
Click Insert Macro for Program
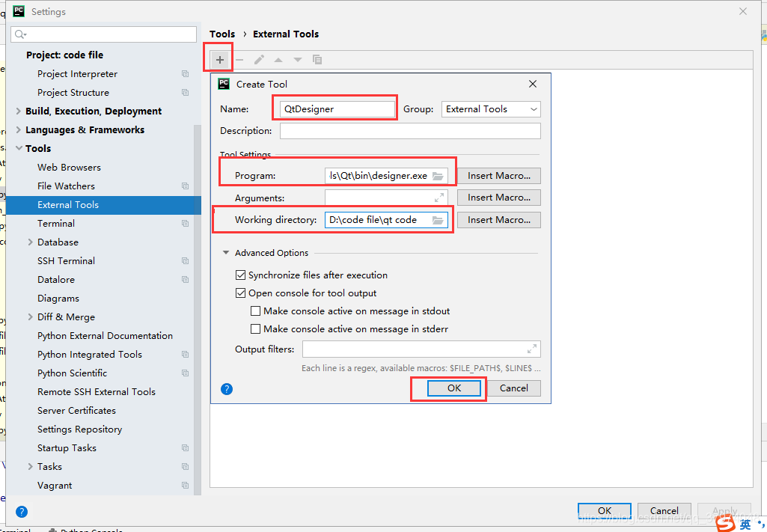click(499, 176)
